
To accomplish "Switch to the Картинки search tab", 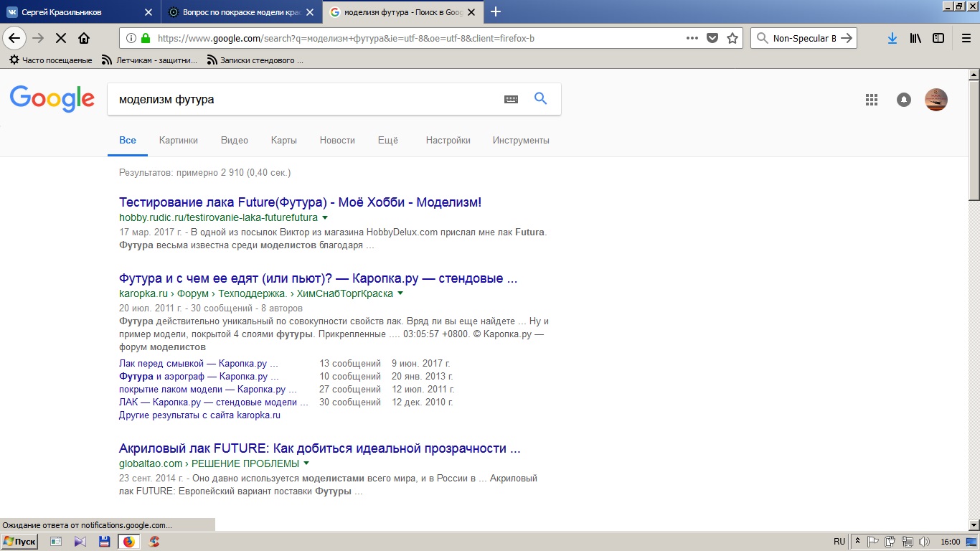I will 179,141.
